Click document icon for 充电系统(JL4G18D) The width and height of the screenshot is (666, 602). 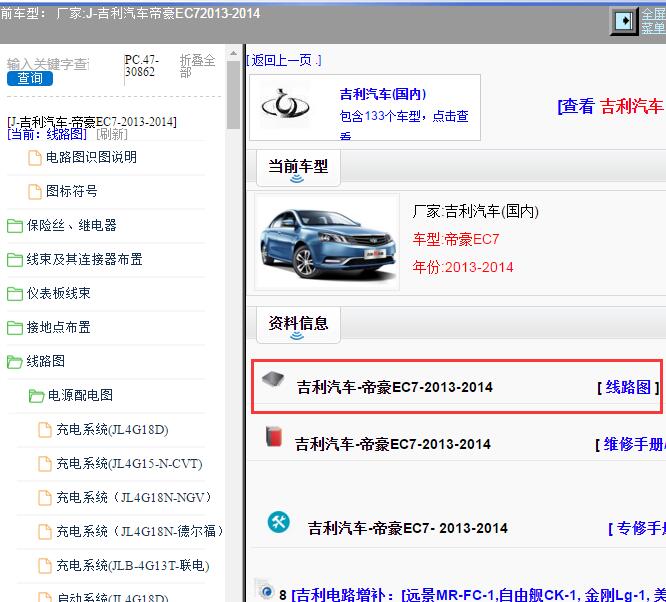coord(45,430)
